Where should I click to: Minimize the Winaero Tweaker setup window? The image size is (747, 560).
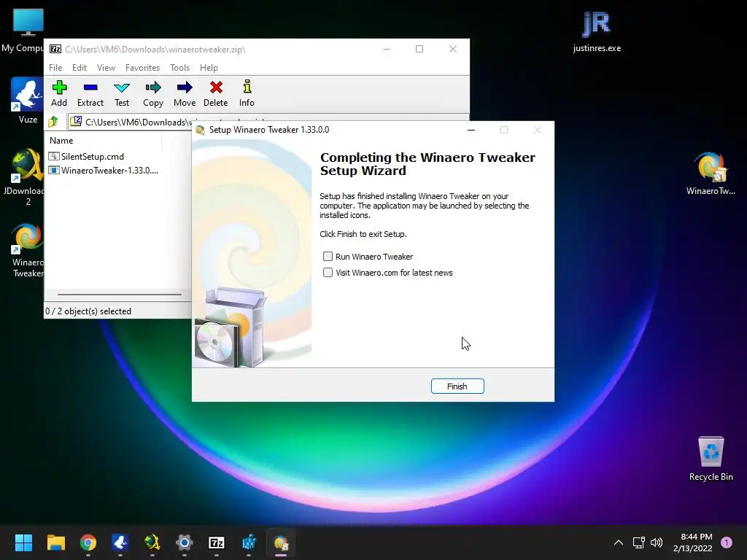point(471,130)
